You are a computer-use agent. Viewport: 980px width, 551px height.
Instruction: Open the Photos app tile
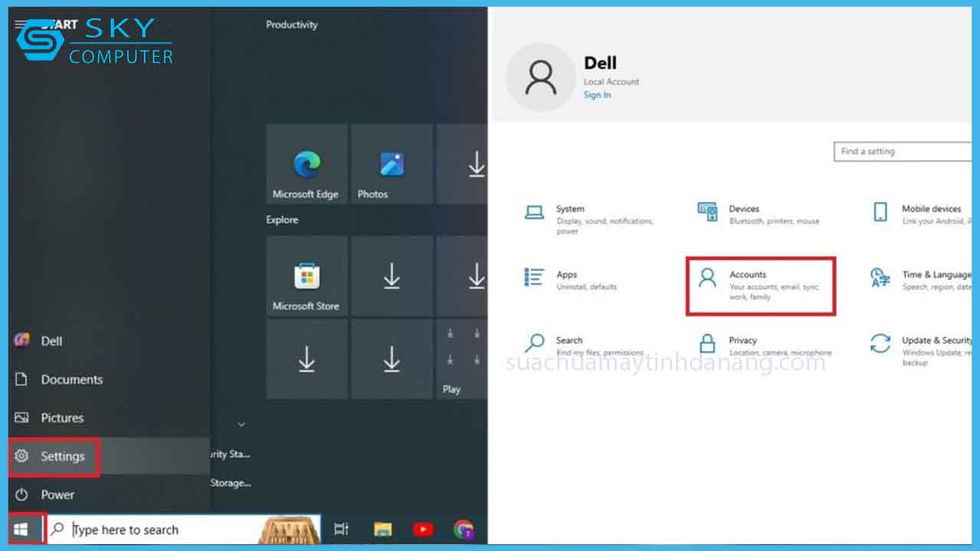pyautogui.click(x=390, y=164)
